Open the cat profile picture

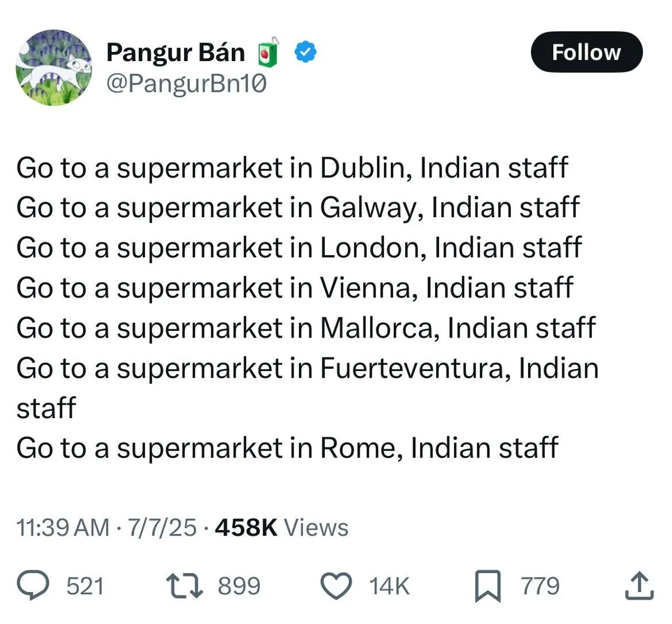(54, 68)
